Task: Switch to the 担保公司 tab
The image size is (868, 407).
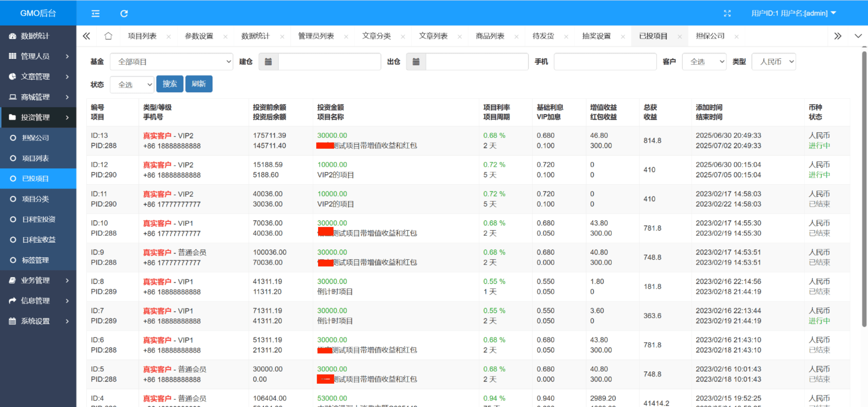Action: pyautogui.click(x=710, y=36)
